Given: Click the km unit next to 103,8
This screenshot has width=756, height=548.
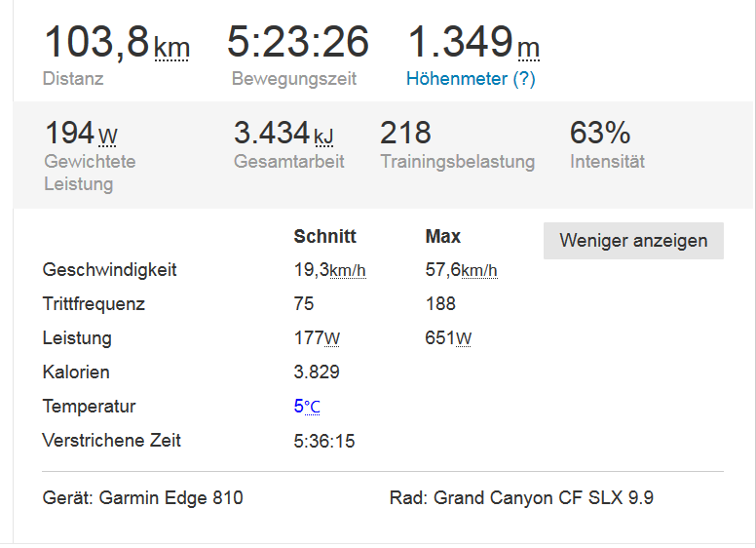Looking at the screenshot, I should coord(171,47).
